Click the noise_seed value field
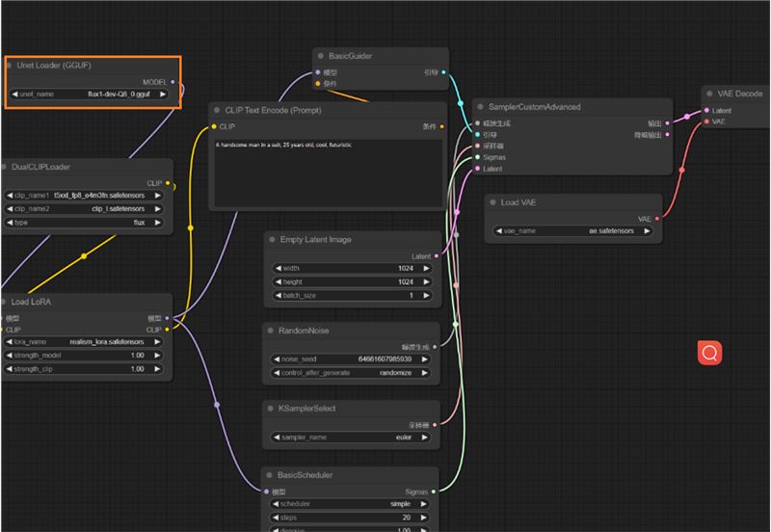The image size is (771, 532). (x=350, y=359)
